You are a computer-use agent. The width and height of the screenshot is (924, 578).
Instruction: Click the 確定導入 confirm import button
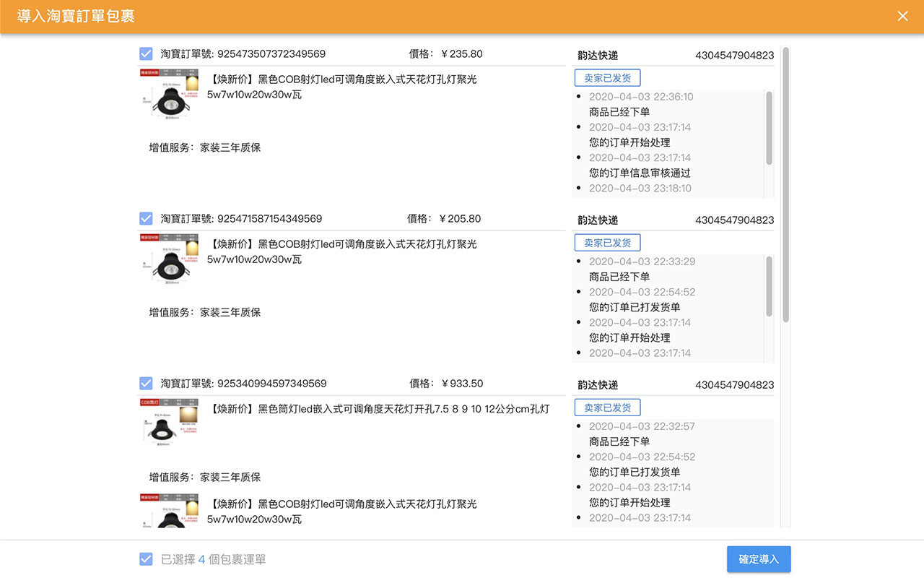[759, 558]
